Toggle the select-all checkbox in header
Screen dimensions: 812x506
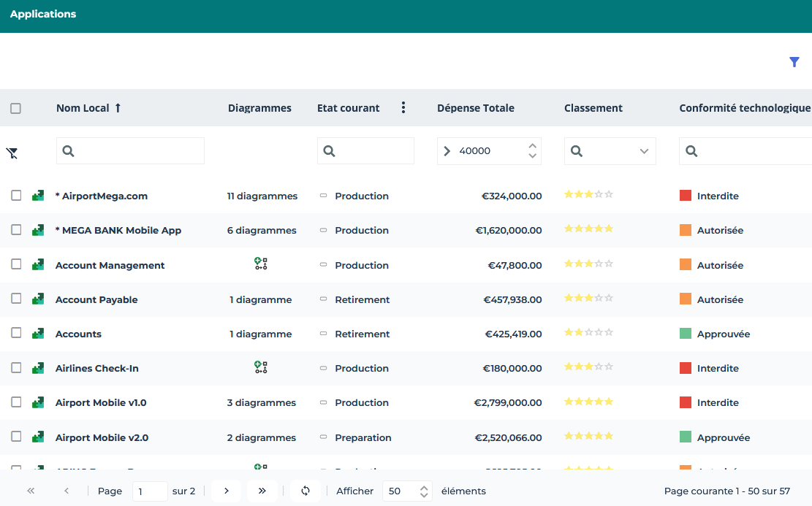[15, 108]
